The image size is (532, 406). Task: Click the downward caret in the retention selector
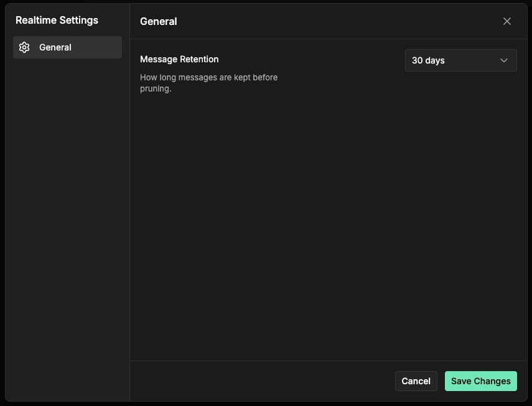504,60
